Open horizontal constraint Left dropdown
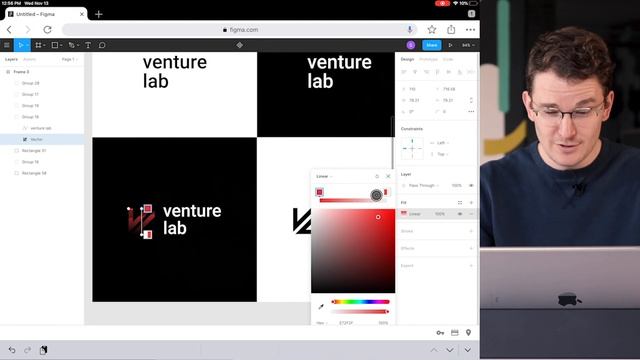 point(443,143)
